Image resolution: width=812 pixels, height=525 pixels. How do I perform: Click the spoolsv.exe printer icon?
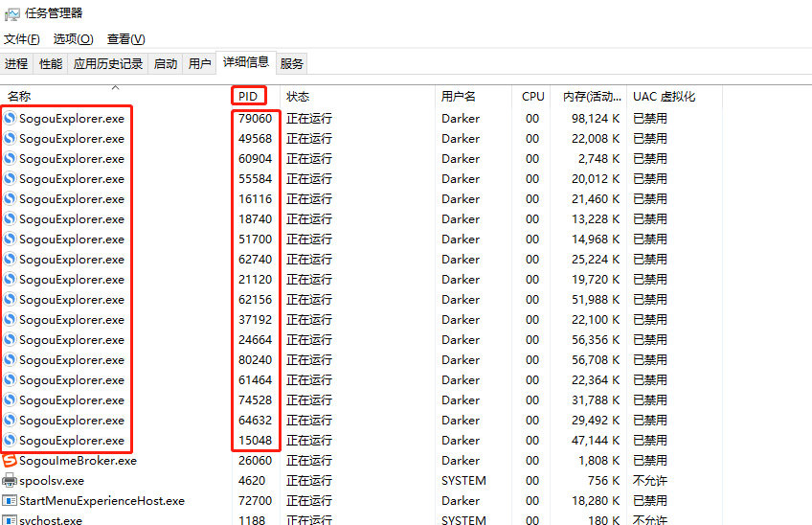pos(10,480)
